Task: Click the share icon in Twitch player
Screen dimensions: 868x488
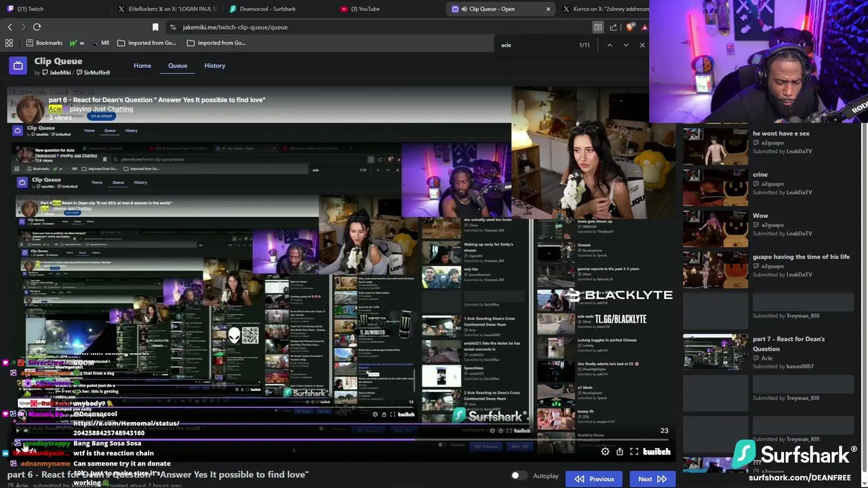Action: coord(619,451)
